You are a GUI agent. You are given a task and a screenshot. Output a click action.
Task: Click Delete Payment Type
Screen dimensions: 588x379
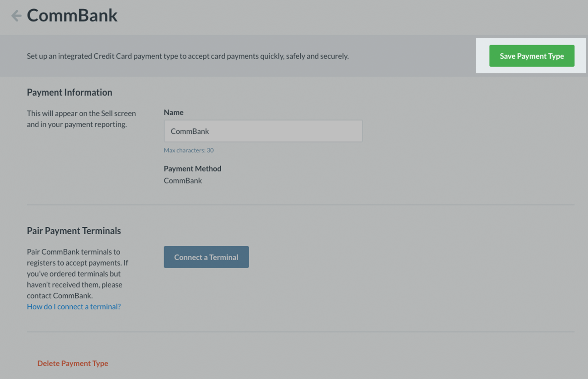73,363
